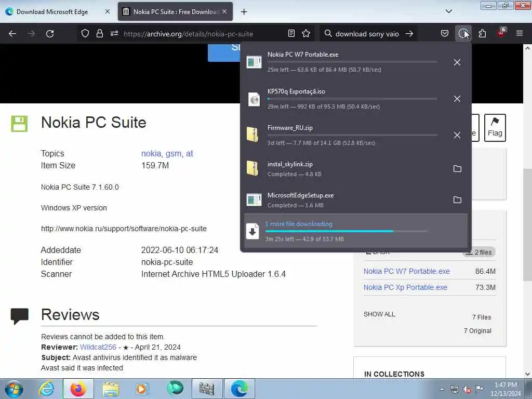
Task: Open the Windows Start menu
Action: [14, 389]
